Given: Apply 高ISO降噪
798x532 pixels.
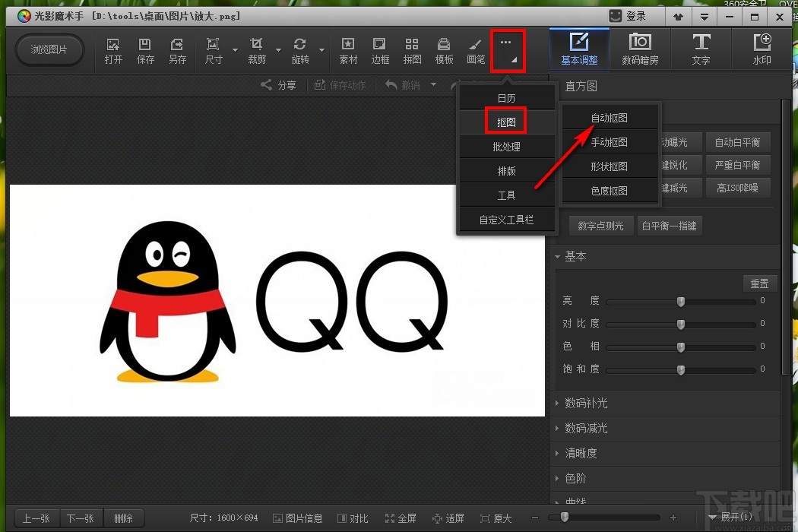Looking at the screenshot, I should (737, 188).
